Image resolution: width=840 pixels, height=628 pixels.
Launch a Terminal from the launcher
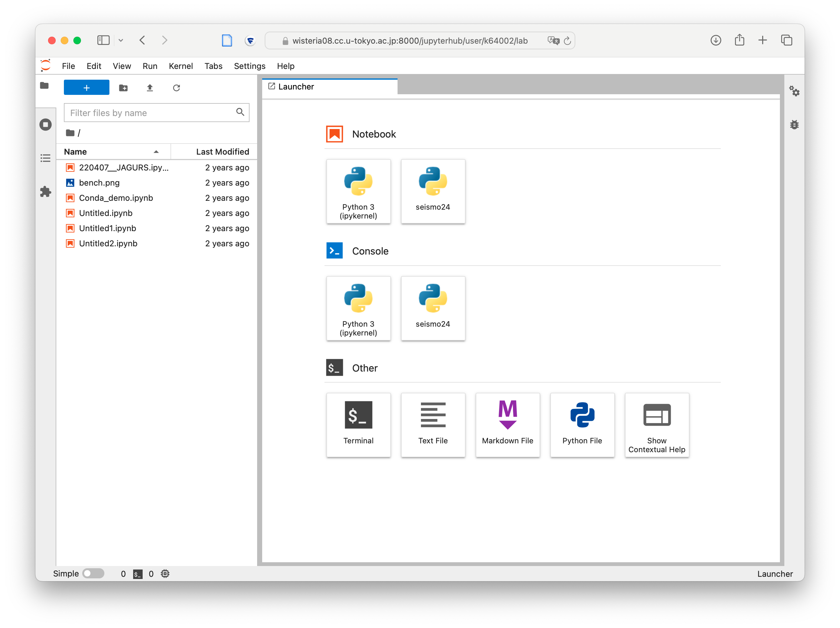click(358, 424)
